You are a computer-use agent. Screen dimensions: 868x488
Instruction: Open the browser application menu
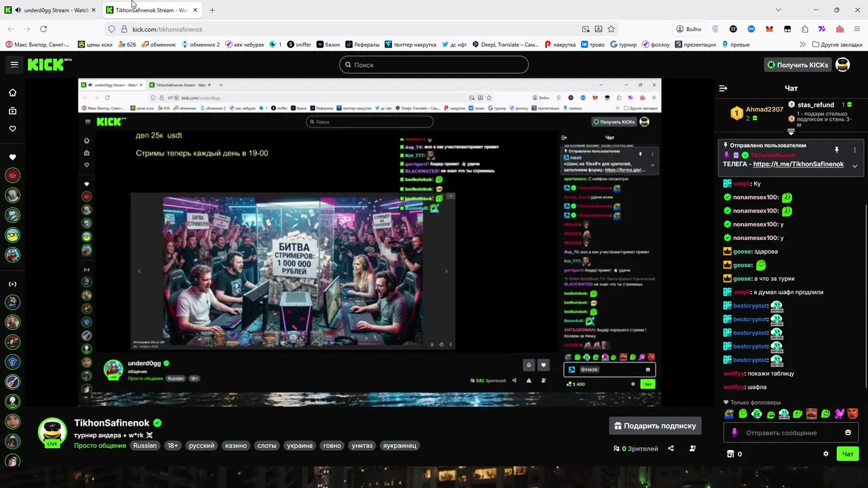(x=857, y=29)
